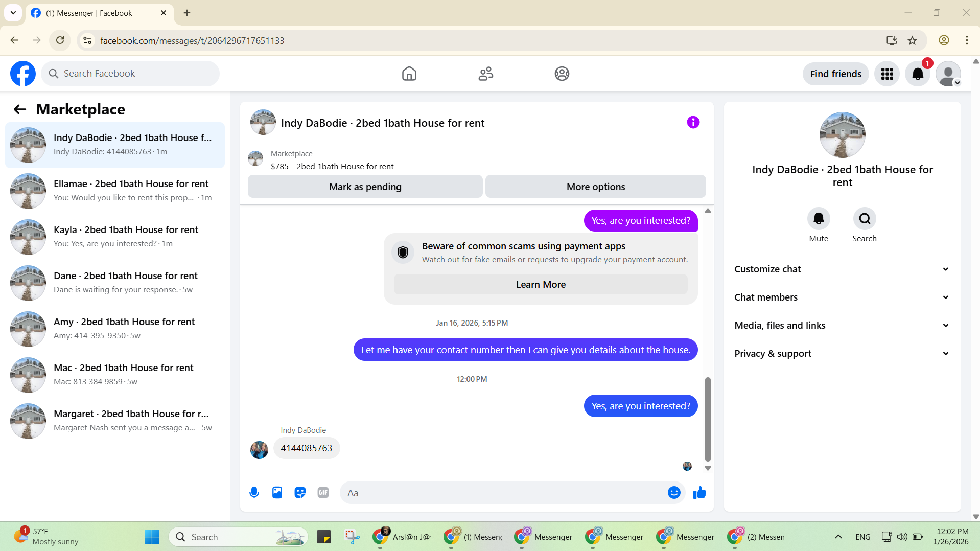Click Windows taskbar Search box
980x551 pixels.
pyautogui.click(x=239, y=537)
